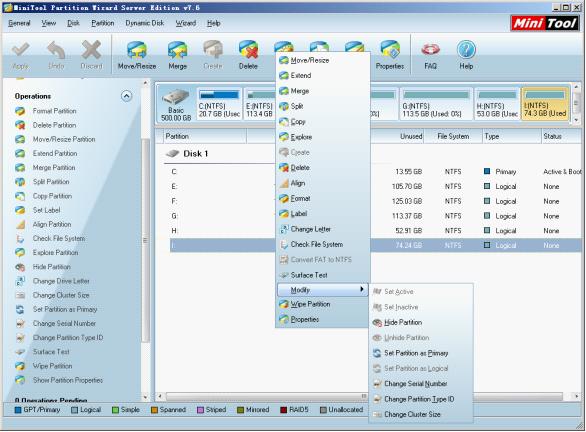Select Set Partition as Primary in submenu
586x432 pixels.
pos(421,353)
